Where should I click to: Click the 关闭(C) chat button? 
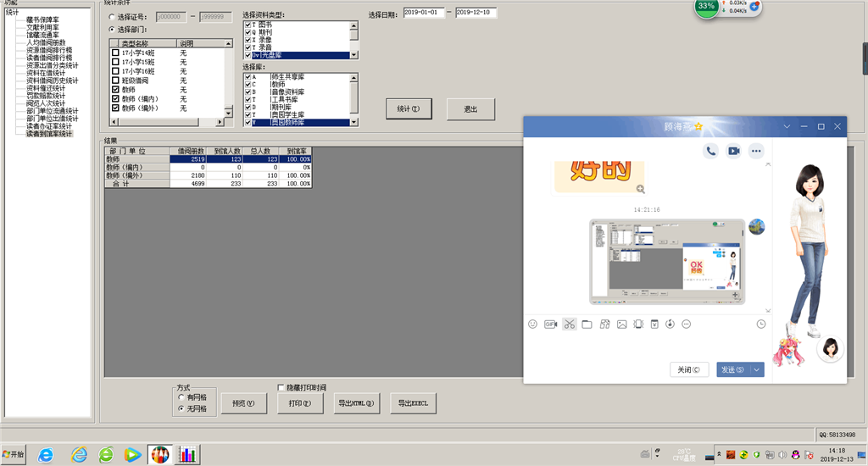click(688, 369)
